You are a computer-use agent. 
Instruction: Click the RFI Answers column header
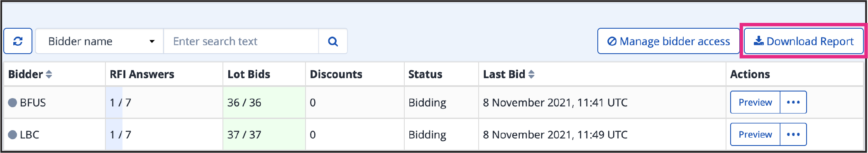coord(142,74)
